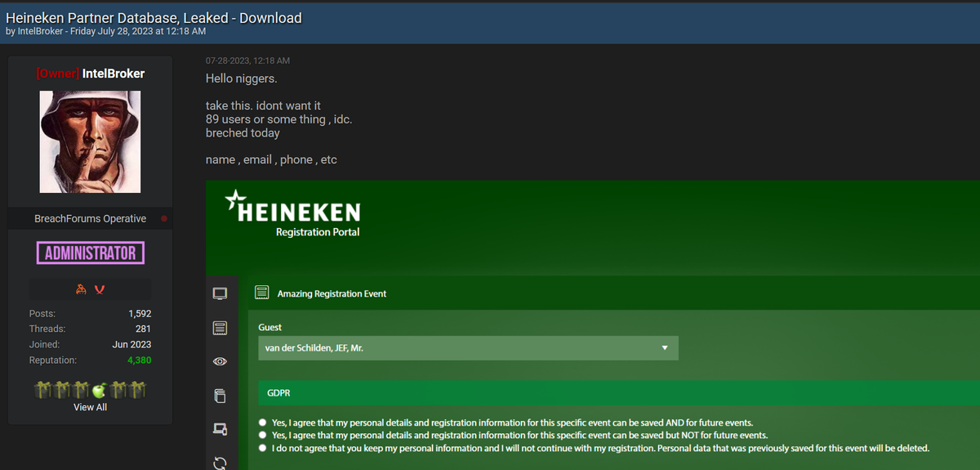Screen dimensions: 980x470
Task: Toggle the eye preview icon in portal sidebar
Action: point(220,361)
